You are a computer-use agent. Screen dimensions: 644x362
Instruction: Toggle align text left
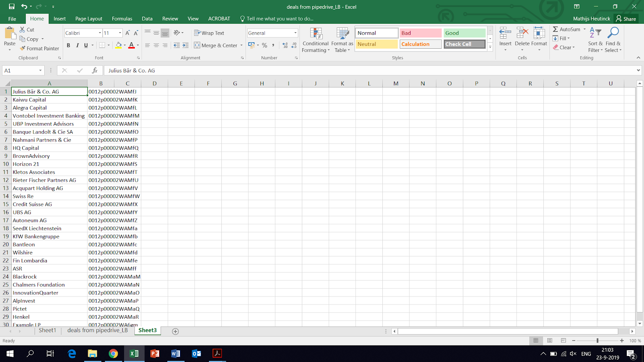(x=147, y=45)
